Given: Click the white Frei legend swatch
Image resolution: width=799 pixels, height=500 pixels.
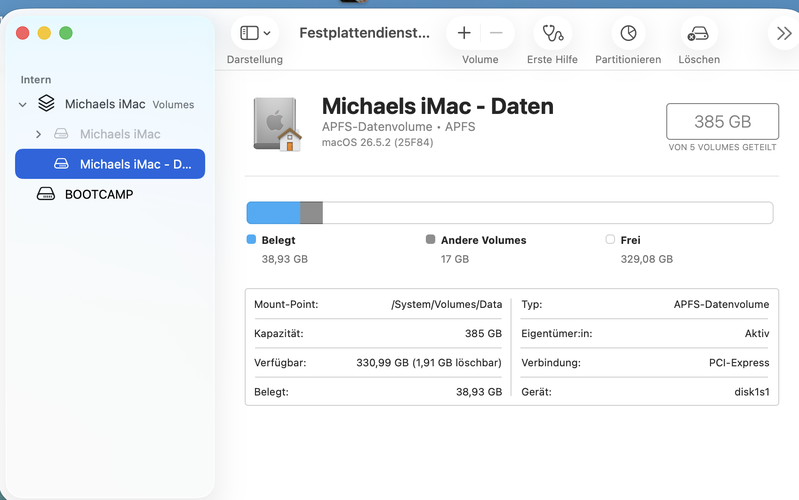Looking at the screenshot, I should pos(610,239).
